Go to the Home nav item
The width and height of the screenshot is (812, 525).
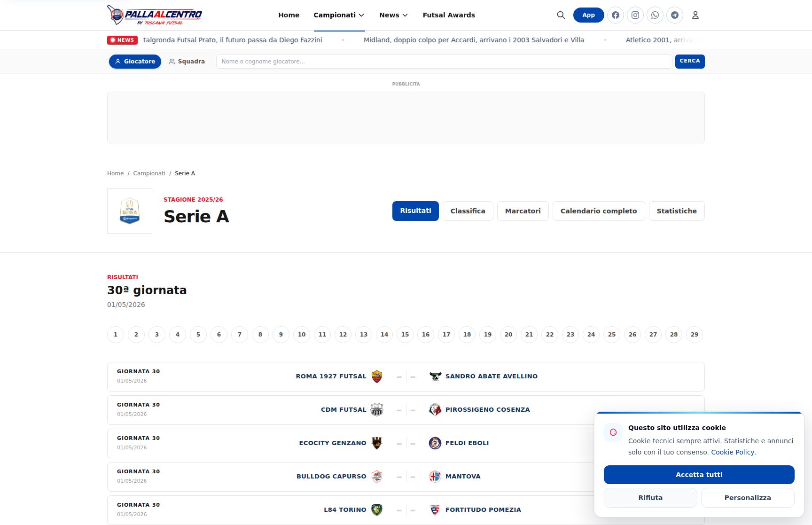pyautogui.click(x=289, y=15)
